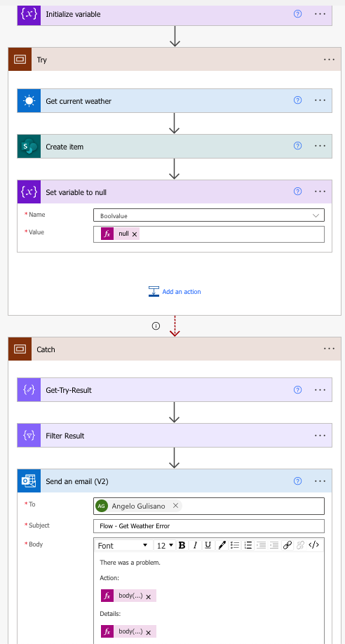The image size is (345, 644).
Task: Insert link using chain icon
Action: 287,545
